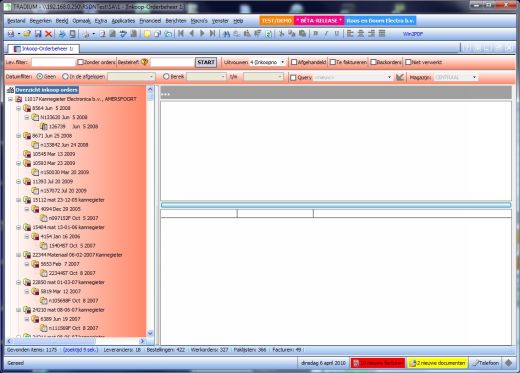Open the Financieel menu
Image resolution: width=520 pixels, height=373 pixels.
point(150,21)
